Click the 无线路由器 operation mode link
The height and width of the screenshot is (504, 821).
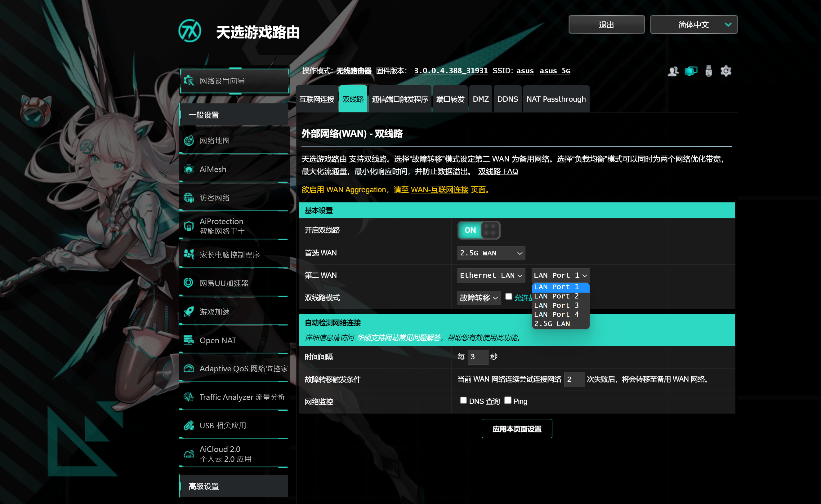[354, 71]
